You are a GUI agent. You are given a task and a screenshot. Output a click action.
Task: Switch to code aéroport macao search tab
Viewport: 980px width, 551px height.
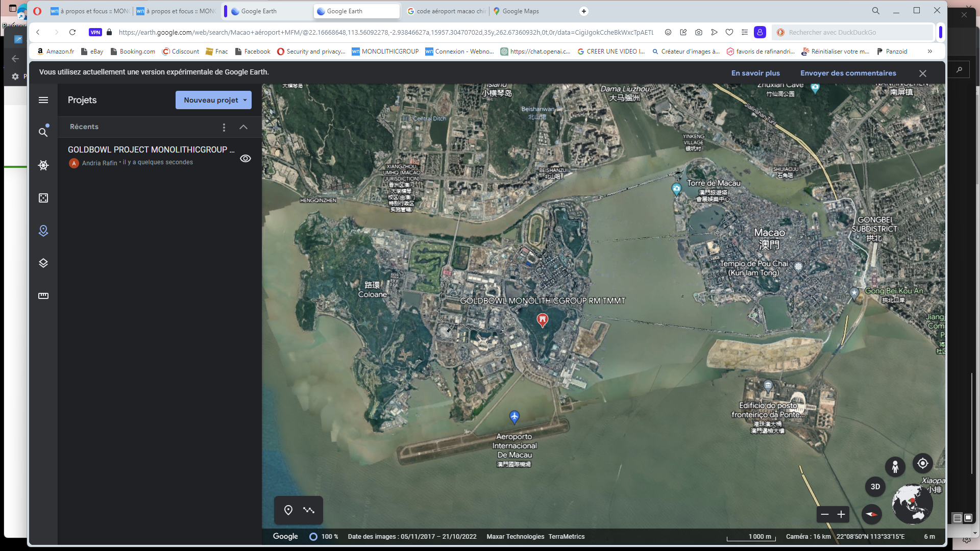447,11
